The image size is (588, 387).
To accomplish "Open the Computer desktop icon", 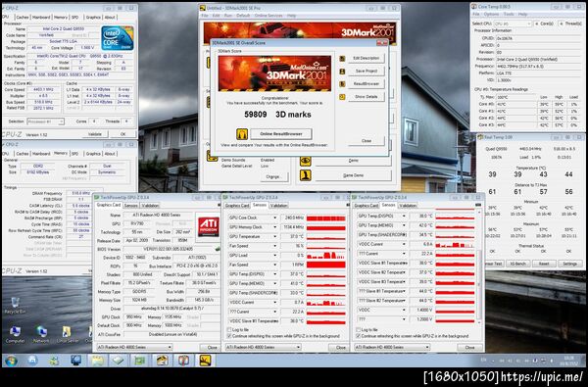I will [x=15, y=334].
